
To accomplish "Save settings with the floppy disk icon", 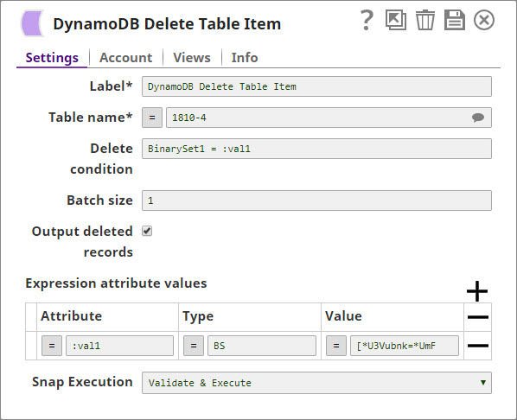I will pyautogui.click(x=455, y=20).
